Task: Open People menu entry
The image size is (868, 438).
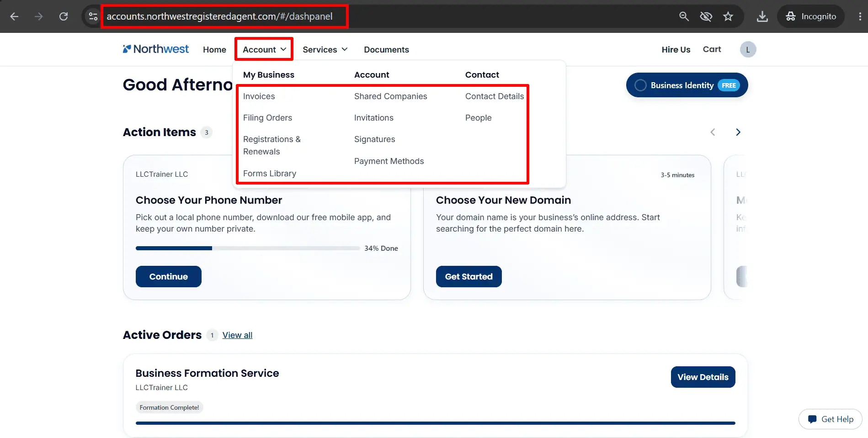Action: [478, 117]
